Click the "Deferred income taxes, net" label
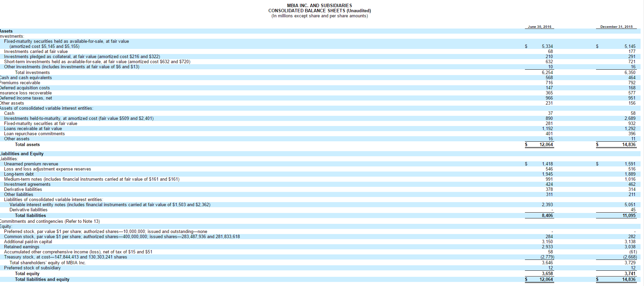Screen dimensions: 644x286 [26, 98]
